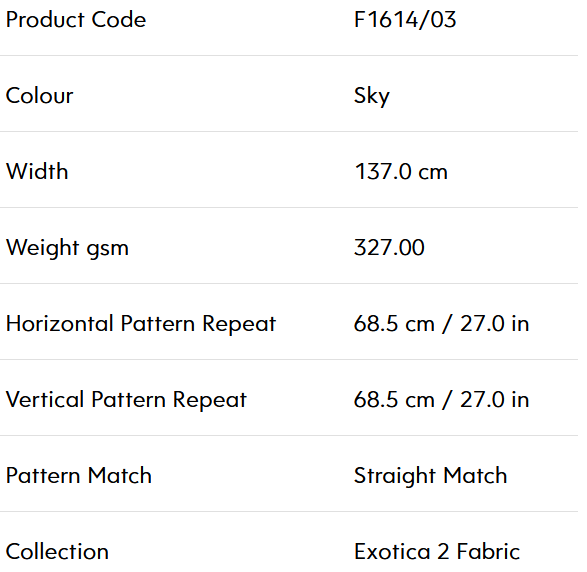Open the Exotica 2 Fabric collection
Screen dimensions: 587x572
coord(437,551)
